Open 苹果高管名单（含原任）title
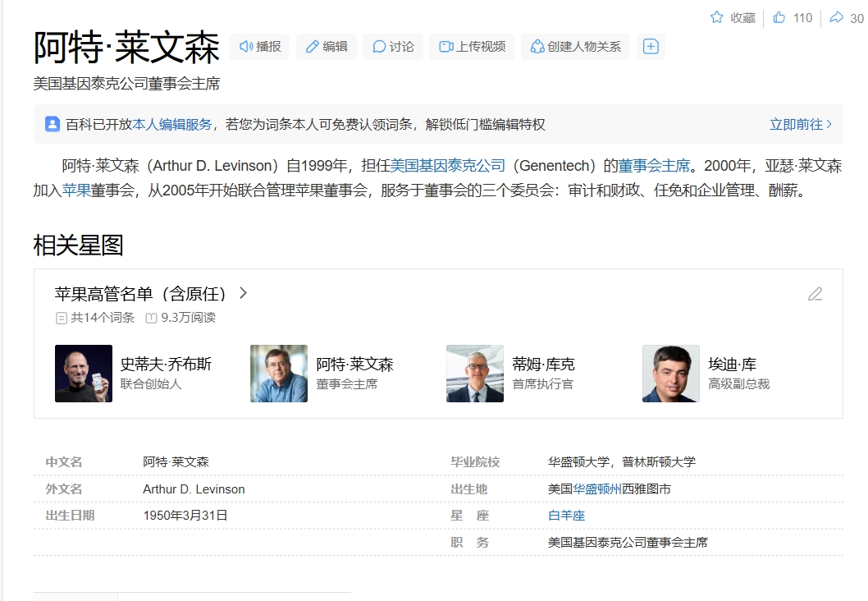Viewport: 868px width, 601px height. [140, 294]
